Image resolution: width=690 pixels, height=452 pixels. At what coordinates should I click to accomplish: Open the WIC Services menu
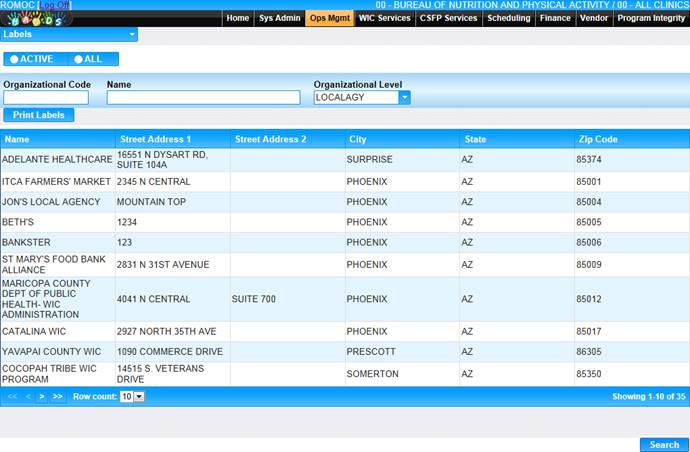384,18
